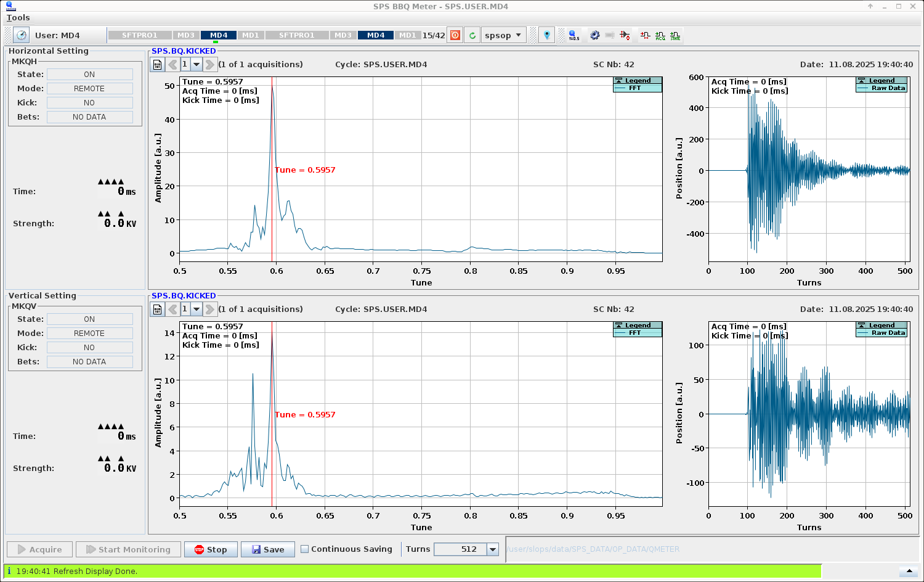The image size is (924, 582).
Task: Click the Save button
Action: [267, 549]
